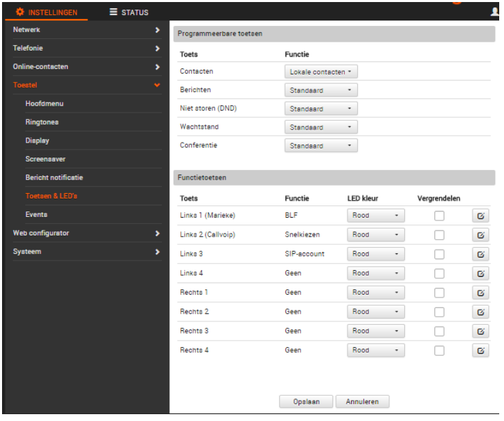Screen dimensions: 504x421
Task: Edit the Links 1 (Marieke) key
Action: [x=482, y=216]
